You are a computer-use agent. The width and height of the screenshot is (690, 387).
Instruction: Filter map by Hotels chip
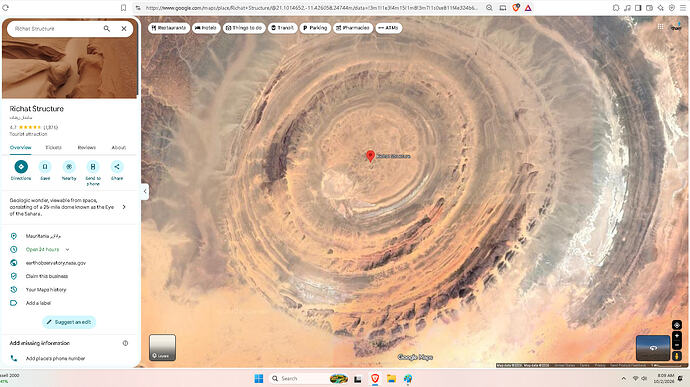206,28
